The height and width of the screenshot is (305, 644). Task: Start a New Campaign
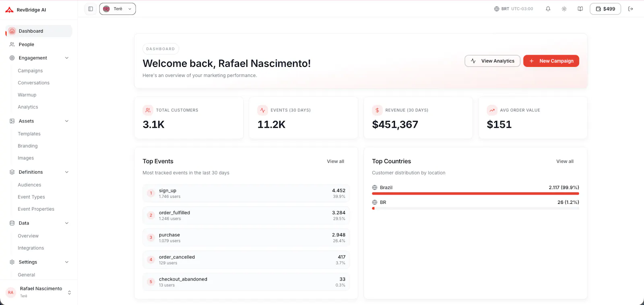(x=551, y=61)
